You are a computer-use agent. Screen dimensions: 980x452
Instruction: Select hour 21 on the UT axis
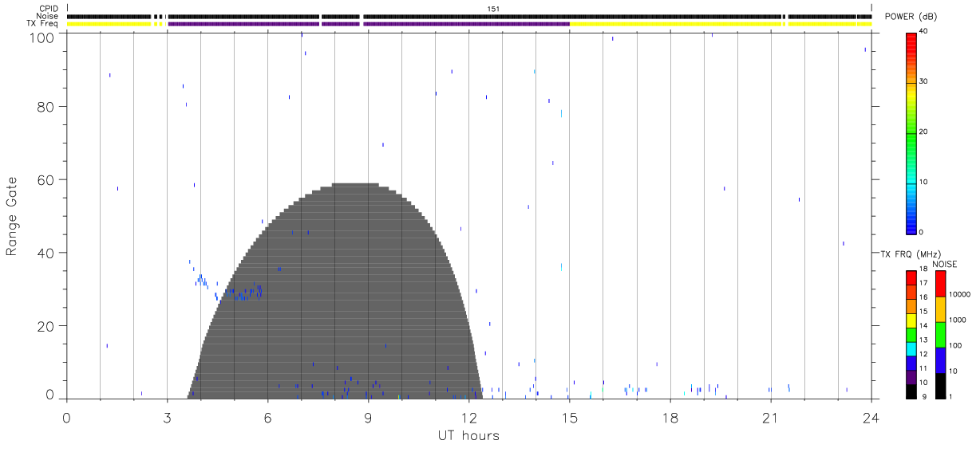[x=770, y=417]
